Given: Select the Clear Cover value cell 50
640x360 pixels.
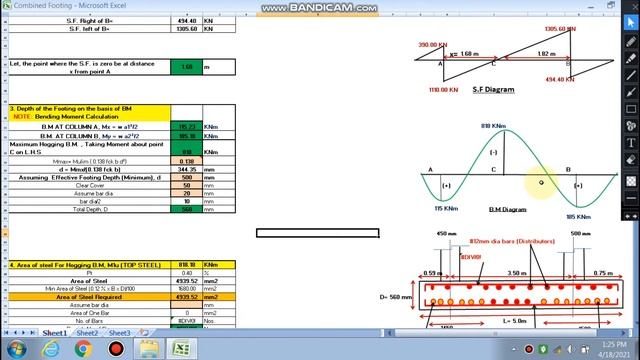Looking at the screenshot, I should click(187, 185).
